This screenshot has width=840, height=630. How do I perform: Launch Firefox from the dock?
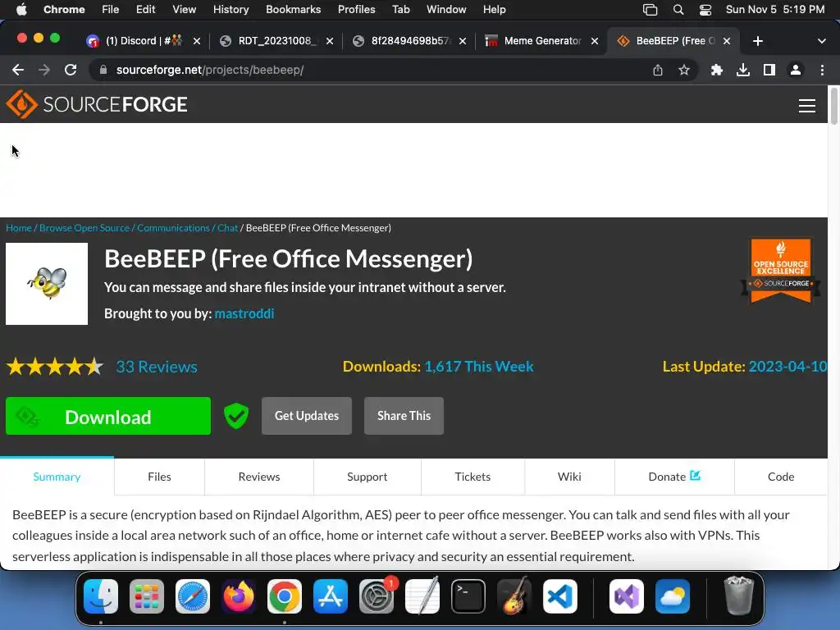click(239, 596)
